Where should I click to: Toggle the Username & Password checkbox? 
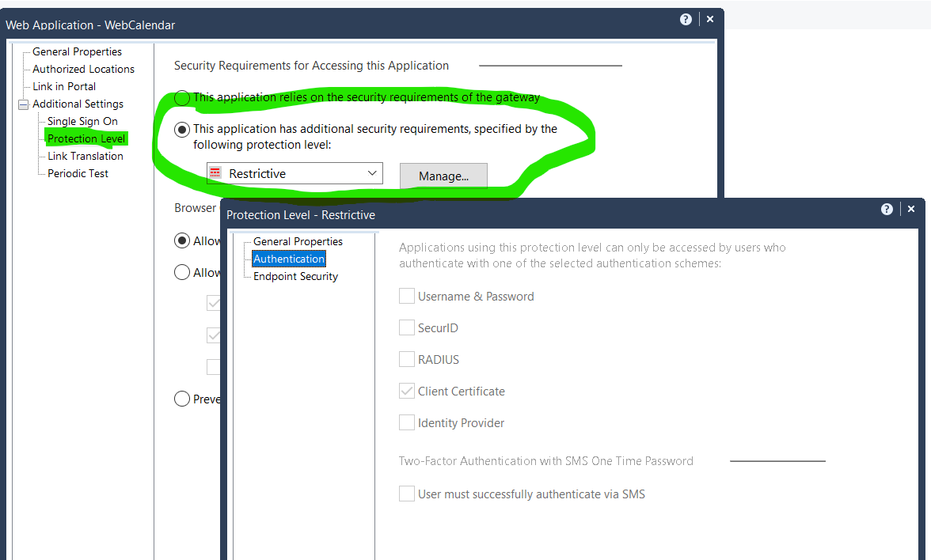[x=407, y=297]
